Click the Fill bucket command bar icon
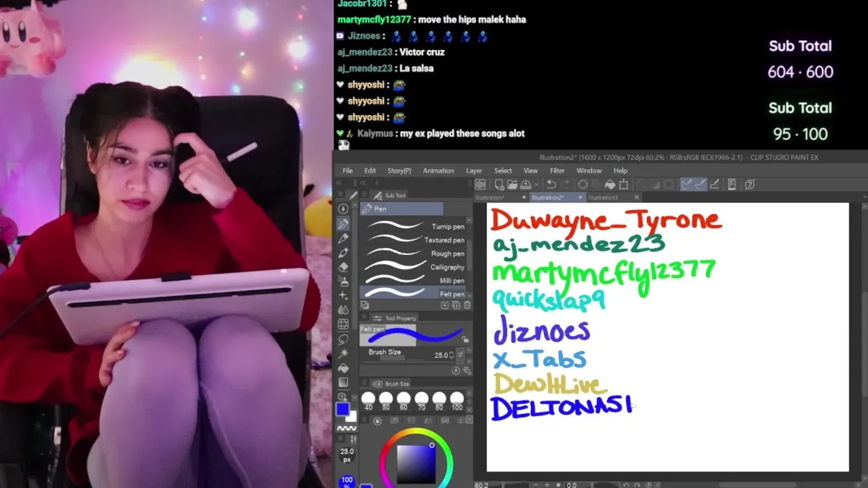 [610, 184]
